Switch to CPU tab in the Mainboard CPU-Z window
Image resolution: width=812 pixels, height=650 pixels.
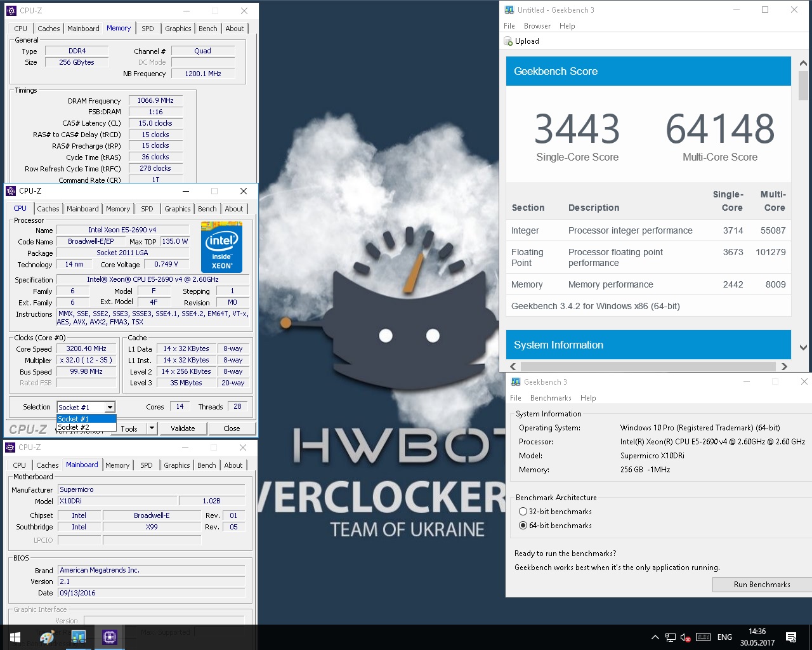(20, 465)
